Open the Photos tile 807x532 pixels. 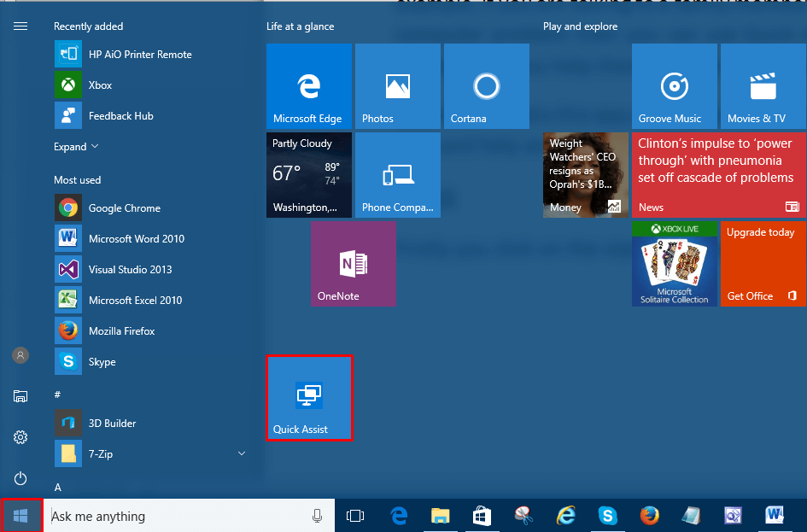pyautogui.click(x=397, y=86)
